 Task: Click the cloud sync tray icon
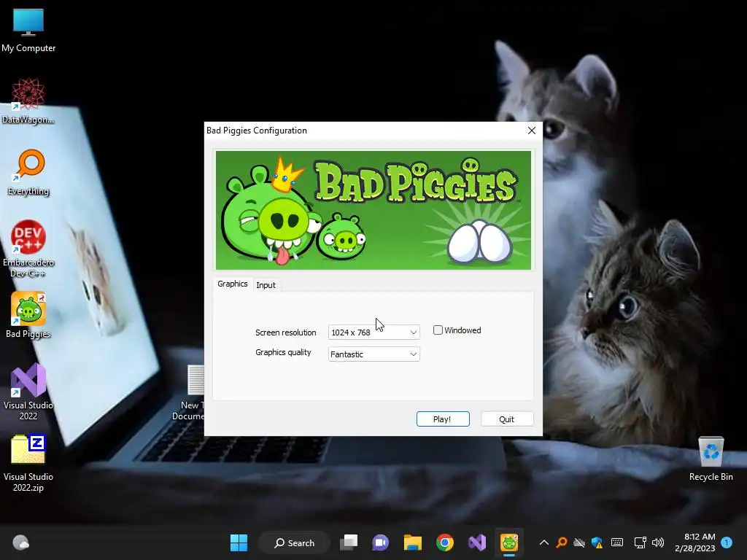(x=578, y=542)
